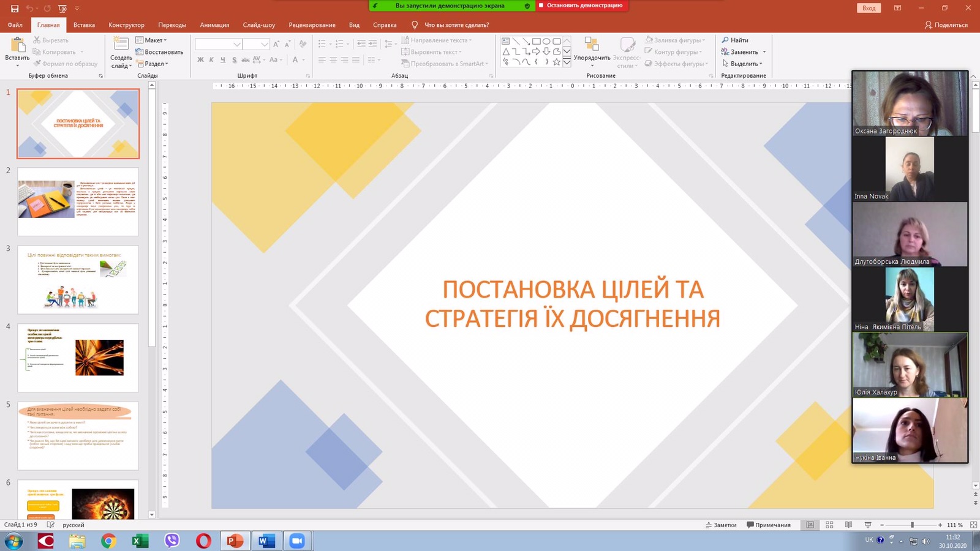Switch to the Animation (Анимация) tab
The width and height of the screenshot is (980, 551).
tap(214, 25)
